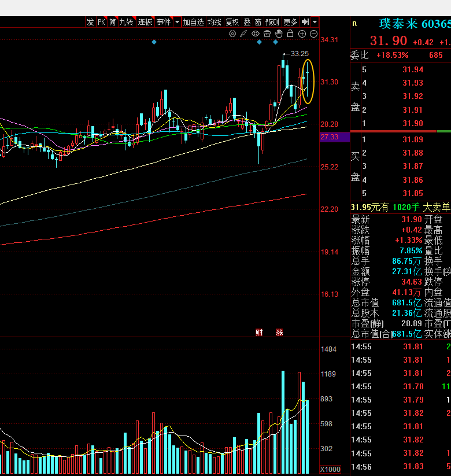The width and height of the screenshot is (451, 476).
Task: Click the 金额 27.31亿 value
Action: point(406,271)
